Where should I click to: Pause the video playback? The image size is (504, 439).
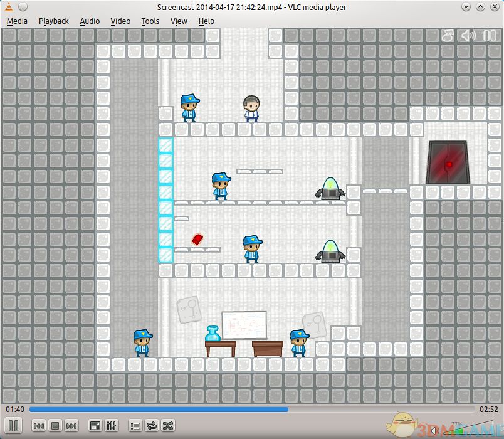pyautogui.click(x=14, y=426)
